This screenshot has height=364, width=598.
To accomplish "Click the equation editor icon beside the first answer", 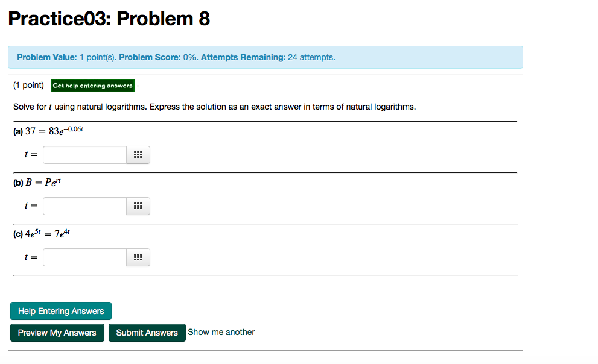I will tap(138, 154).
